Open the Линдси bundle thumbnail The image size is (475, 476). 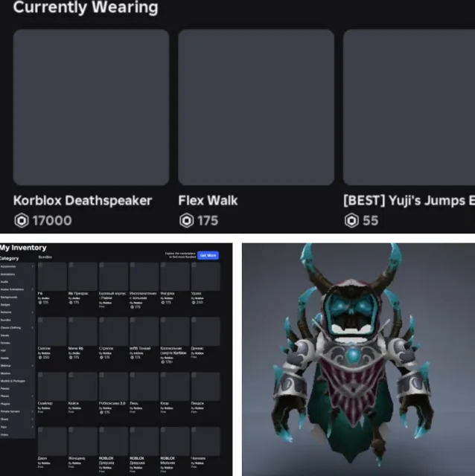pyautogui.click(x=205, y=387)
